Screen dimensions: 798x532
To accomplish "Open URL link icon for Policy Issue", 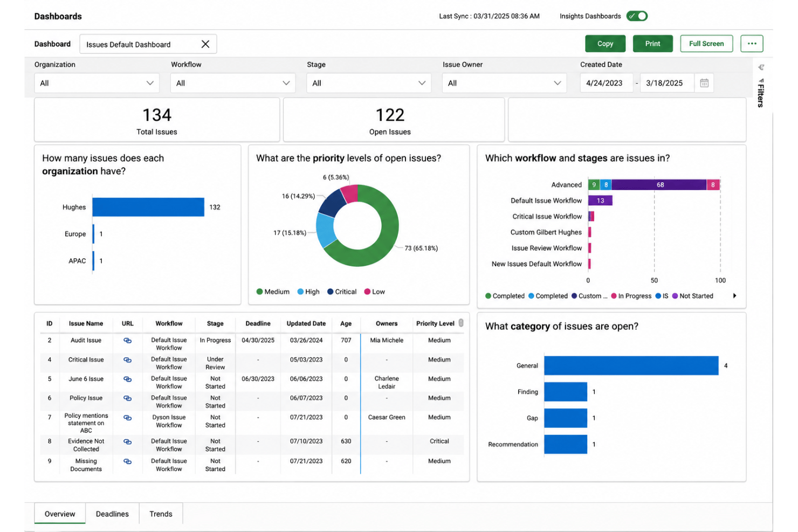I will (x=127, y=398).
